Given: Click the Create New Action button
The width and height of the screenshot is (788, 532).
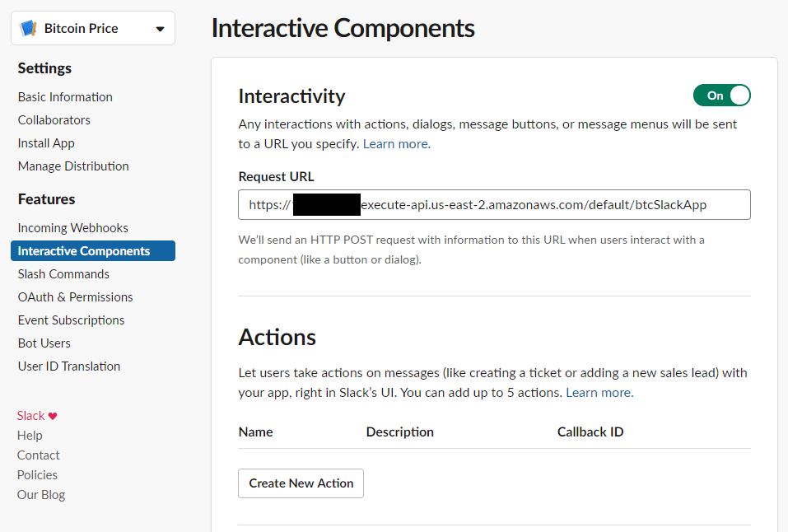Looking at the screenshot, I should (x=301, y=483).
